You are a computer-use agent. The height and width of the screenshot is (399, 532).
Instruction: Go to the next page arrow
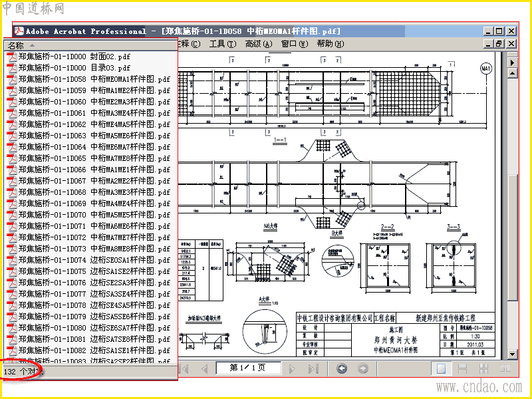coord(292,368)
